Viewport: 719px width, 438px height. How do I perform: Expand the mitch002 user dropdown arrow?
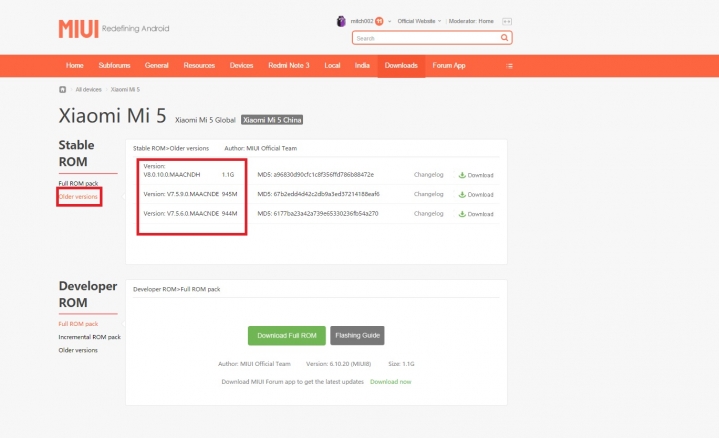389,21
